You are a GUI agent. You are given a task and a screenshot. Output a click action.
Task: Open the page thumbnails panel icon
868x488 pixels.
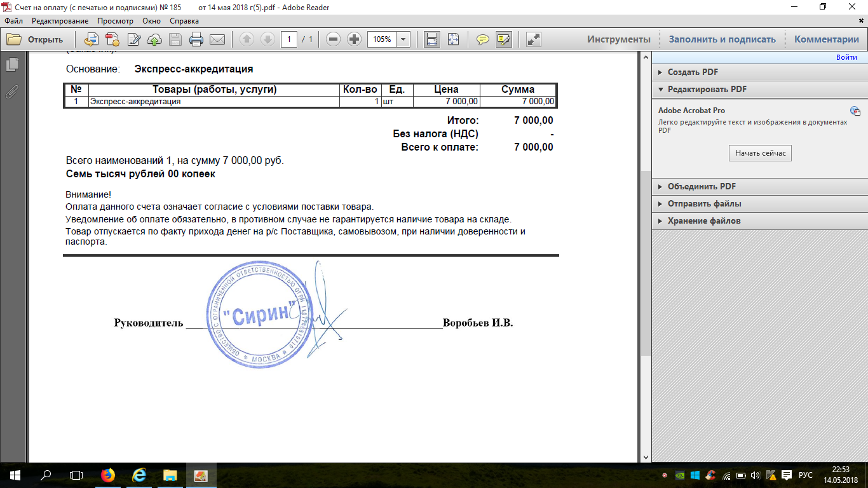12,65
